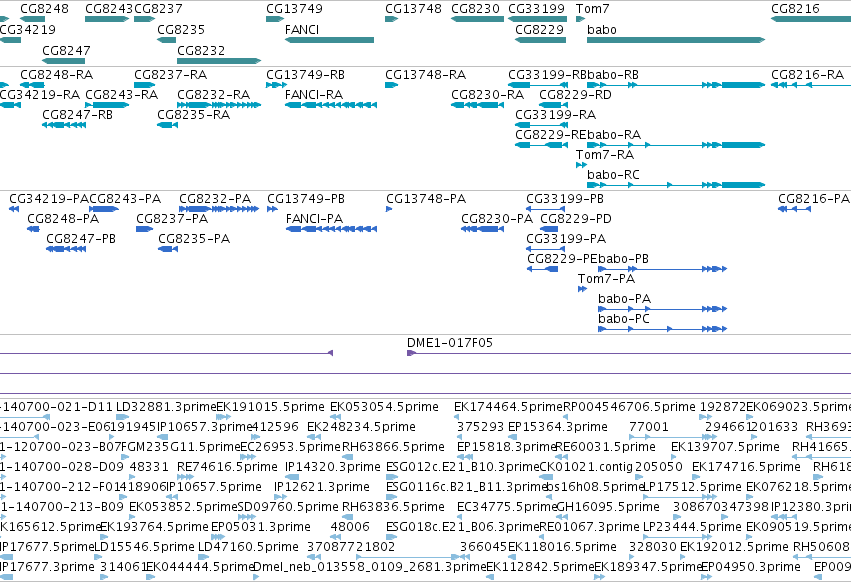Select the CG8247-PB protein glyph
This screenshot has height=582, width=851.
tap(66, 249)
